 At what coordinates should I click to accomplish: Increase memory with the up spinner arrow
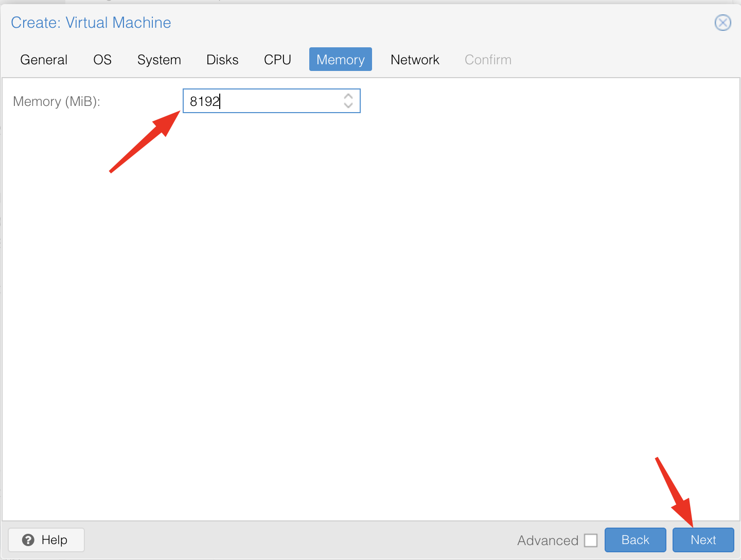[x=348, y=96]
